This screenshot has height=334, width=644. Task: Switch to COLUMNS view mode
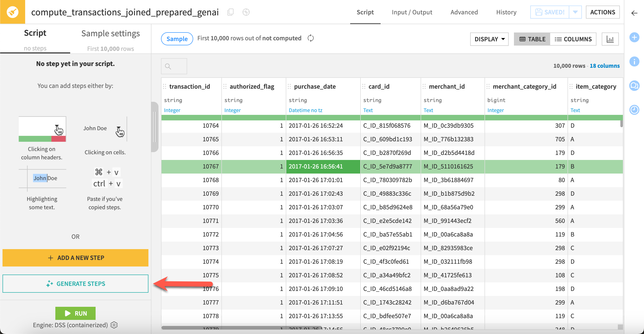[574, 39]
